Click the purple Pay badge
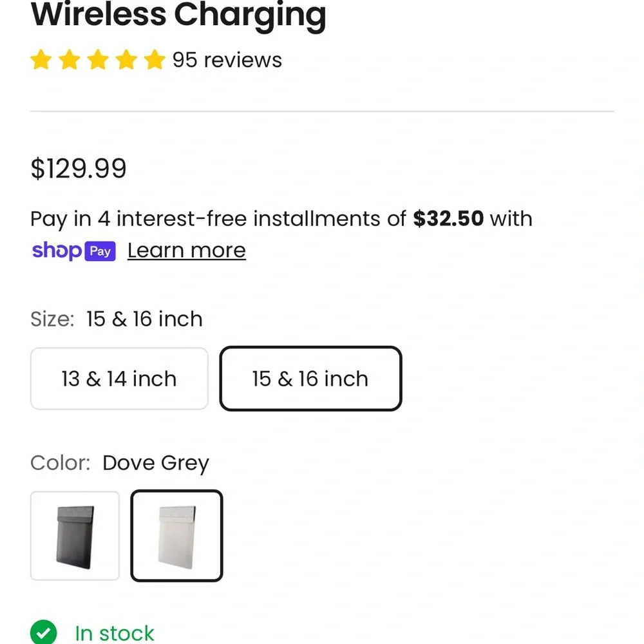 coord(100,251)
